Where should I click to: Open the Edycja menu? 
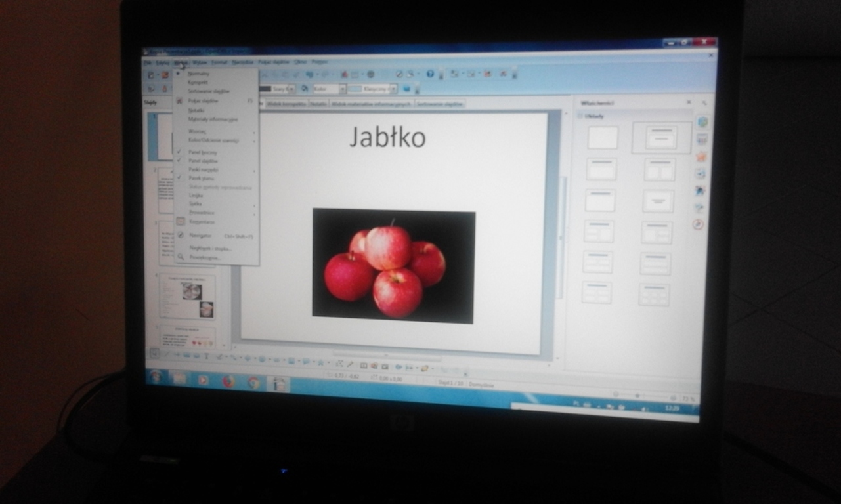163,62
